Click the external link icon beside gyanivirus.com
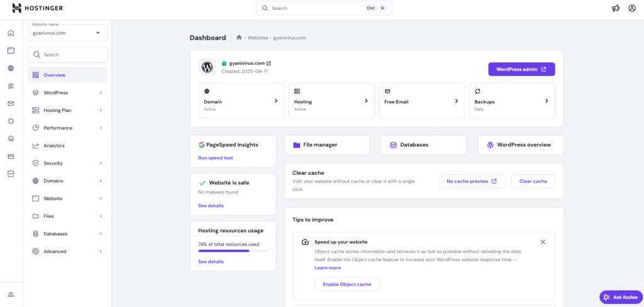 269,63
